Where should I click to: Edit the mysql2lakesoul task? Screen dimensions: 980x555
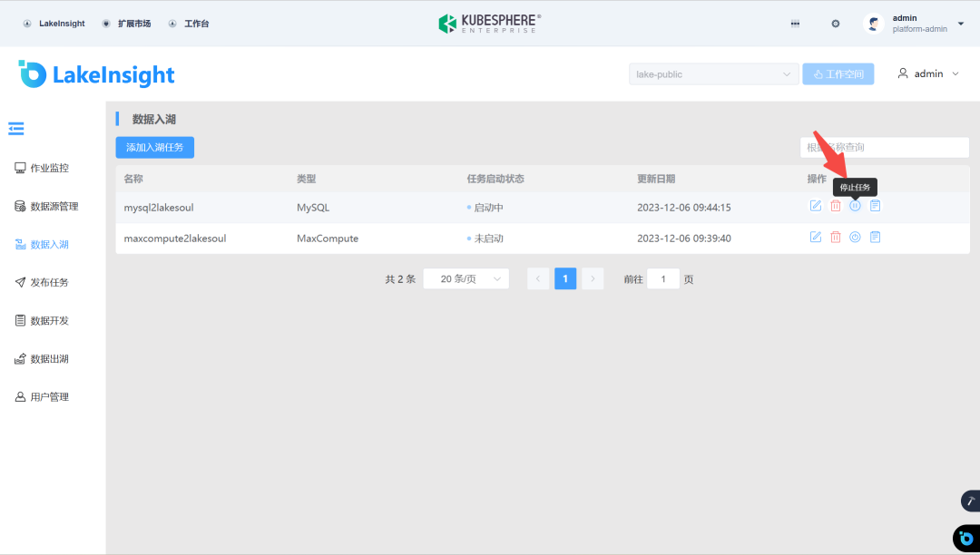click(x=816, y=205)
